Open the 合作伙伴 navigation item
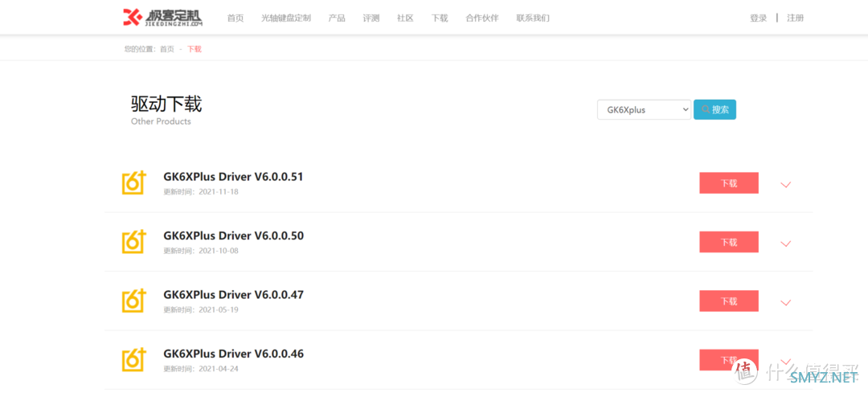The image size is (868, 393). point(482,18)
